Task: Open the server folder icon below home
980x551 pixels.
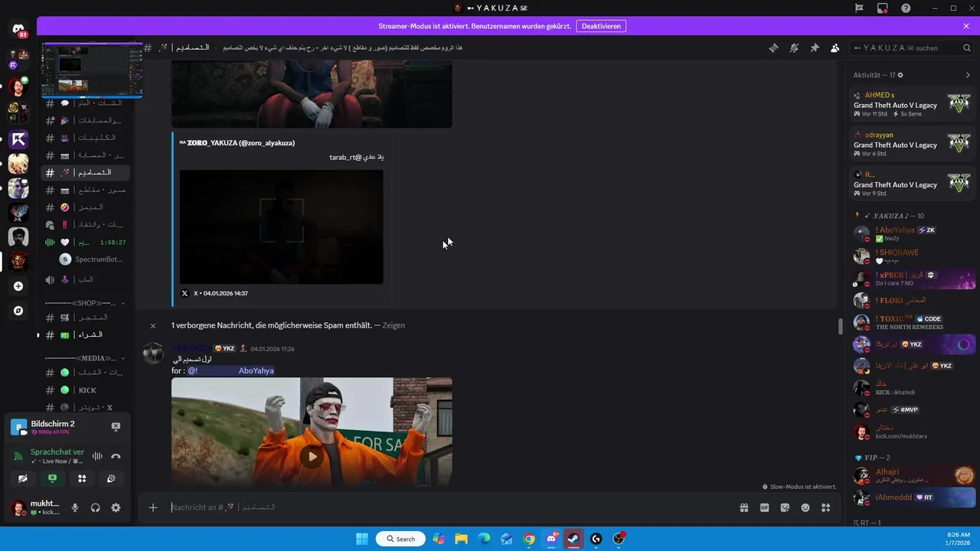Action: (18, 59)
